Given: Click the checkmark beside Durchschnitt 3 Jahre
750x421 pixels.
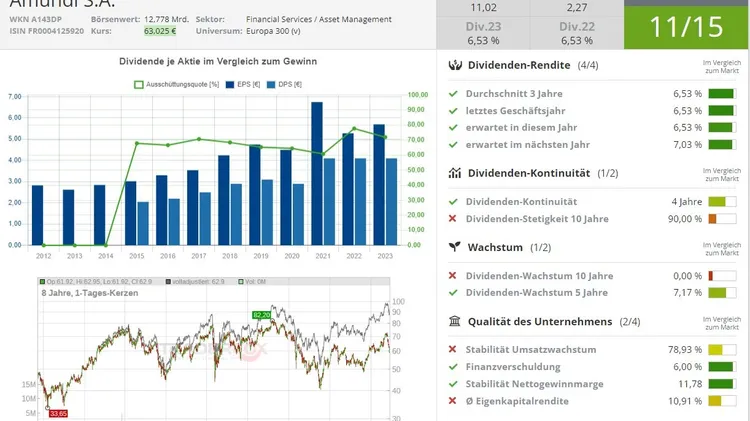Looking at the screenshot, I should coord(453,94).
